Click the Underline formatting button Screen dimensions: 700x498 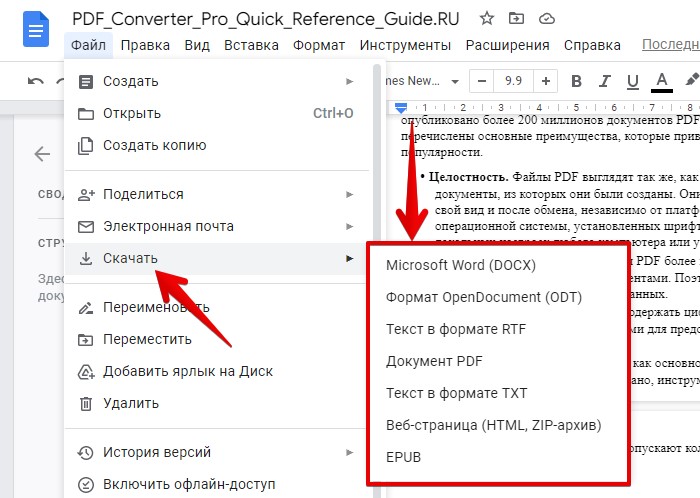[x=633, y=82]
